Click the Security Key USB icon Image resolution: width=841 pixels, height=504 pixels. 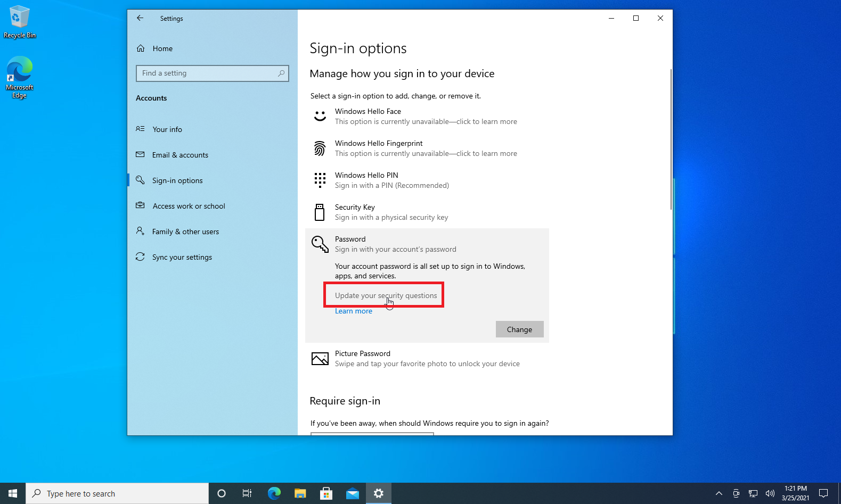click(320, 212)
